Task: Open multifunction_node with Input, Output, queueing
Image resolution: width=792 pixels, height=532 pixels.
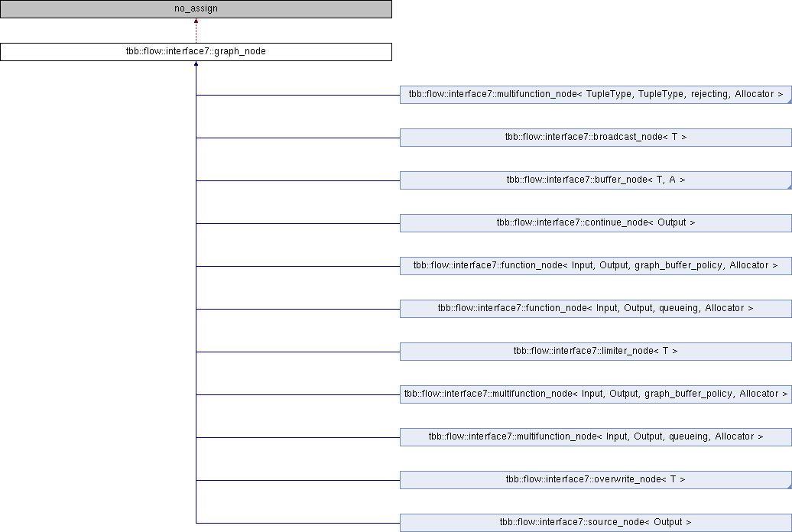Action: point(596,437)
